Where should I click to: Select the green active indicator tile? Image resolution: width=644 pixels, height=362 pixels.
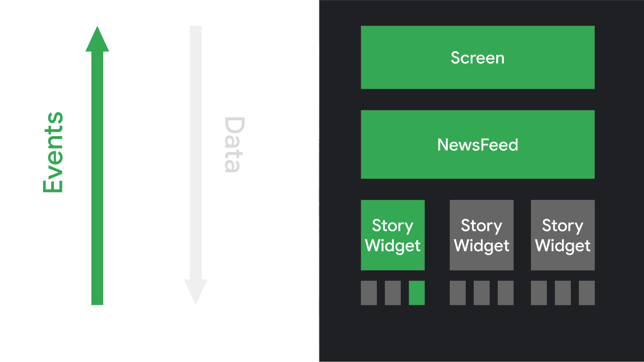coord(417,292)
